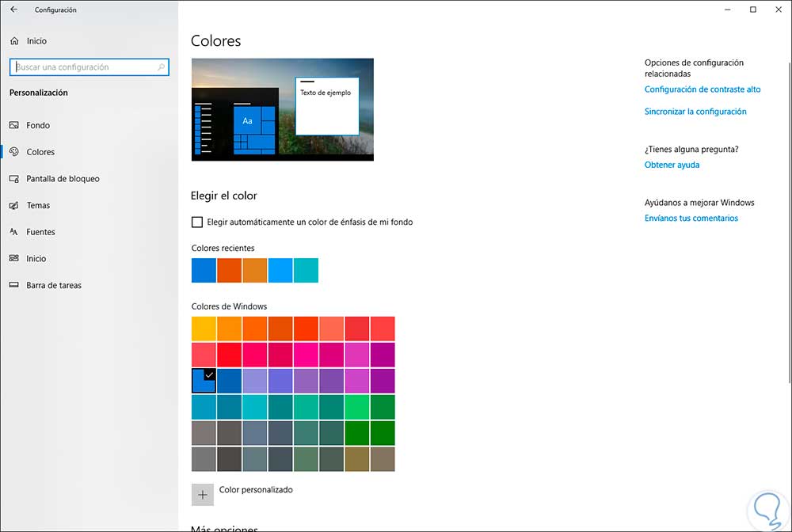Viewport: 792px width, 532px height.
Task: Pick the light orange swatch in Colores recientes
Action: tap(254, 270)
